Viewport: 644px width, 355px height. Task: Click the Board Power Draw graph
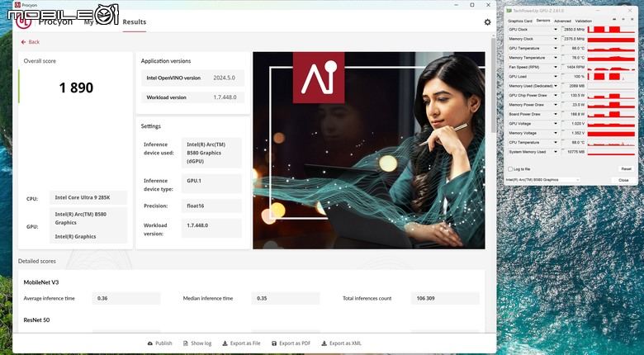pos(611,114)
